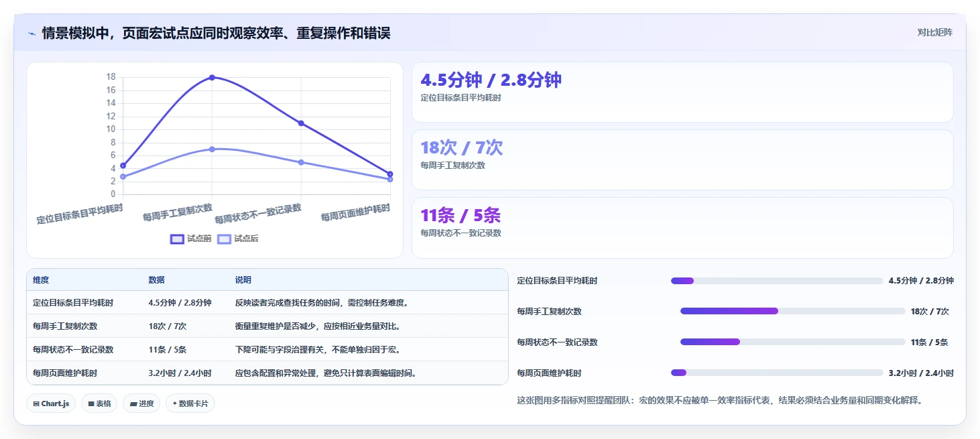Click the 每周状态不一致记录数 progress bar
Screen dimensions: 980x439
point(793,342)
